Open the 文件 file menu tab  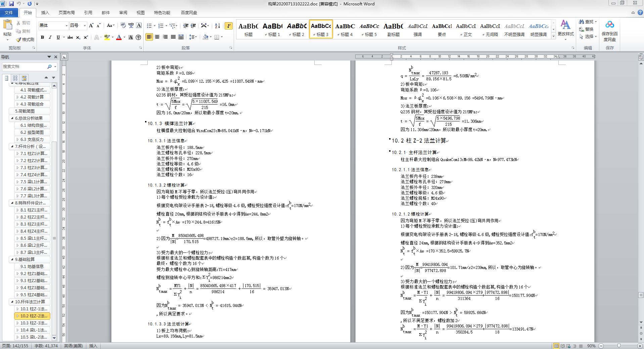coord(9,13)
